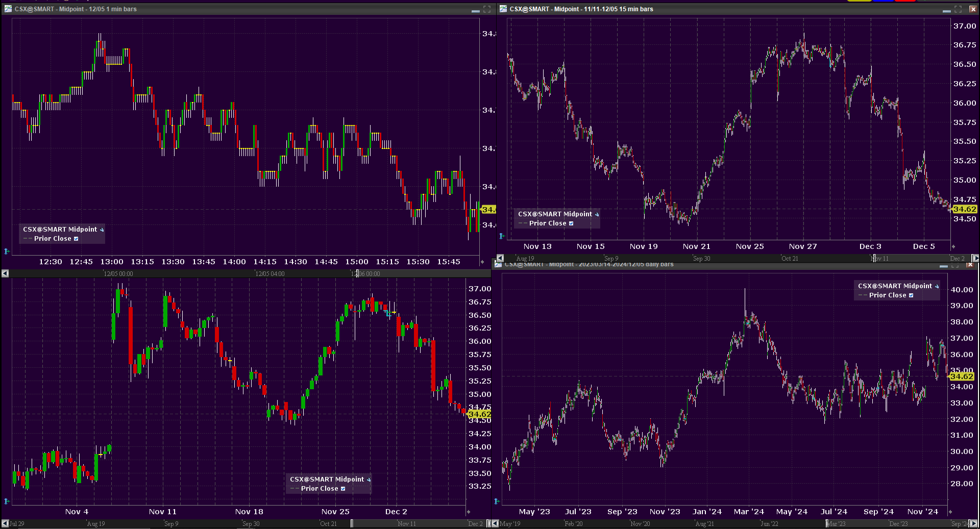Click the blue corner marker in bottom-left chart

pos(7,501)
